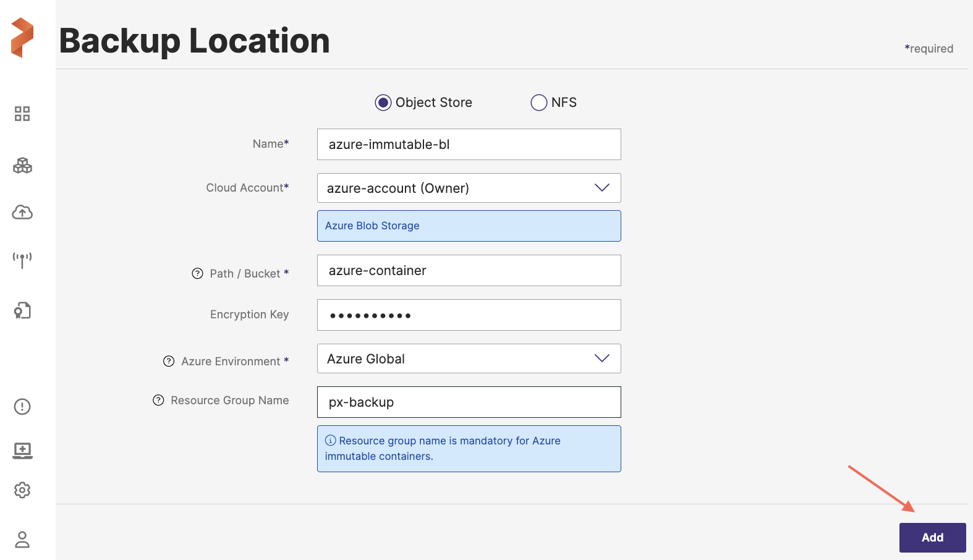Open the settings gear icon
Image resolution: width=973 pixels, height=560 pixels.
22,490
